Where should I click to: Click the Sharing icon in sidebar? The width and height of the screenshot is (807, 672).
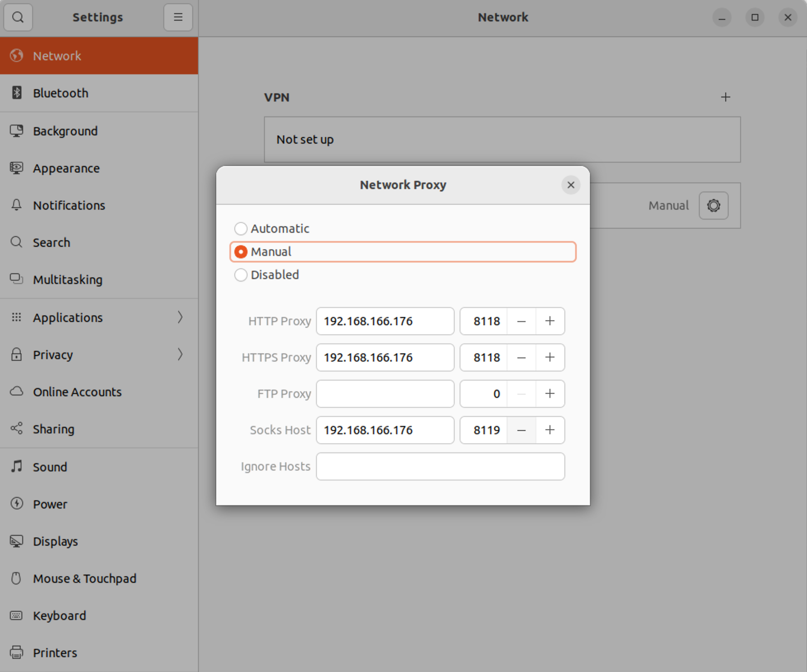(17, 429)
